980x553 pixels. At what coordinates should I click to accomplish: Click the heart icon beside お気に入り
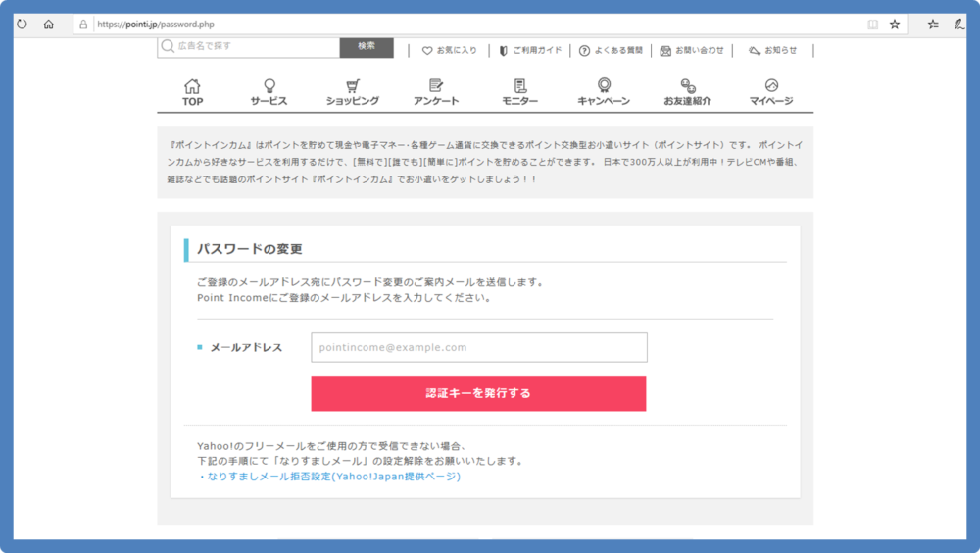click(427, 51)
